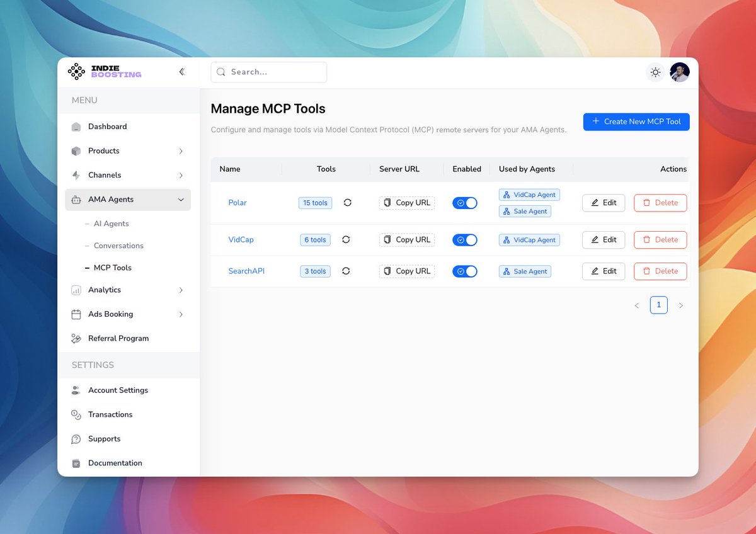Open the SearchAPI tool name link

[x=246, y=271]
